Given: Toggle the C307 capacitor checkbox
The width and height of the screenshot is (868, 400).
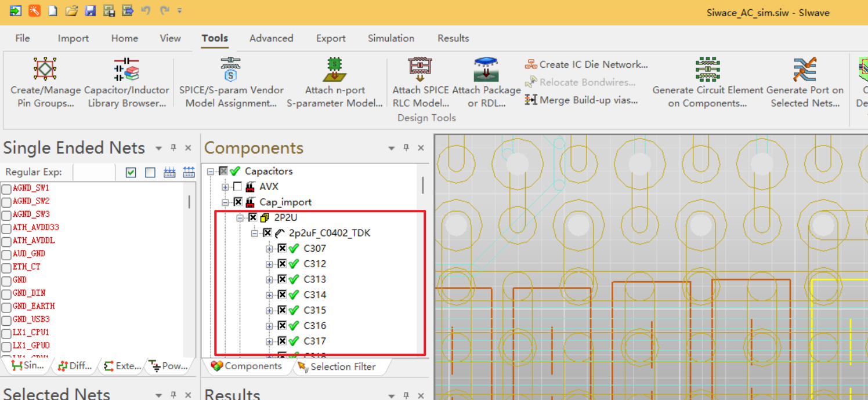Looking at the screenshot, I should [x=282, y=248].
